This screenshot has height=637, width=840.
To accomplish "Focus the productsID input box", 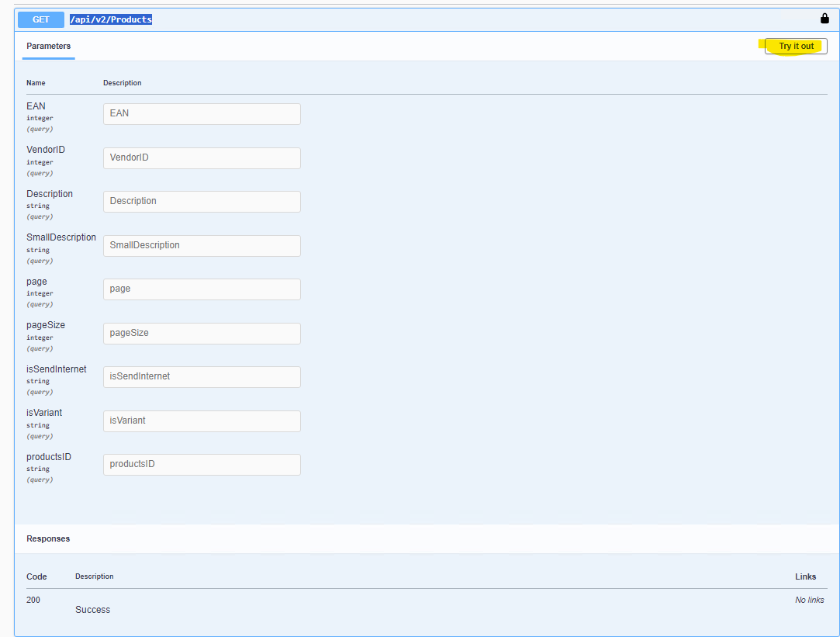I will click(202, 465).
